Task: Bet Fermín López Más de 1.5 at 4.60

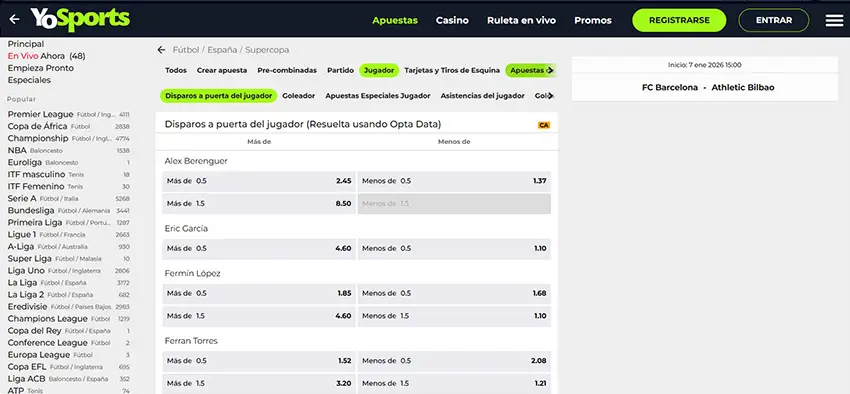Action: coord(259,316)
